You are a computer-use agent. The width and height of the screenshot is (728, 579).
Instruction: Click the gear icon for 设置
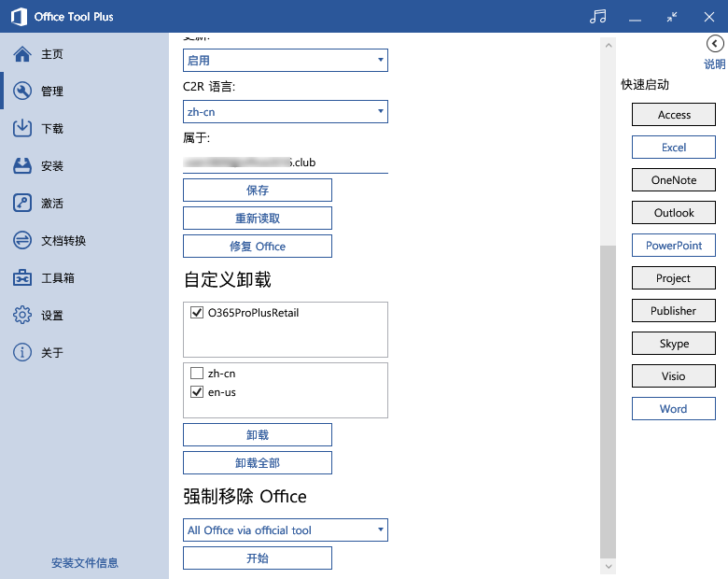click(x=22, y=315)
